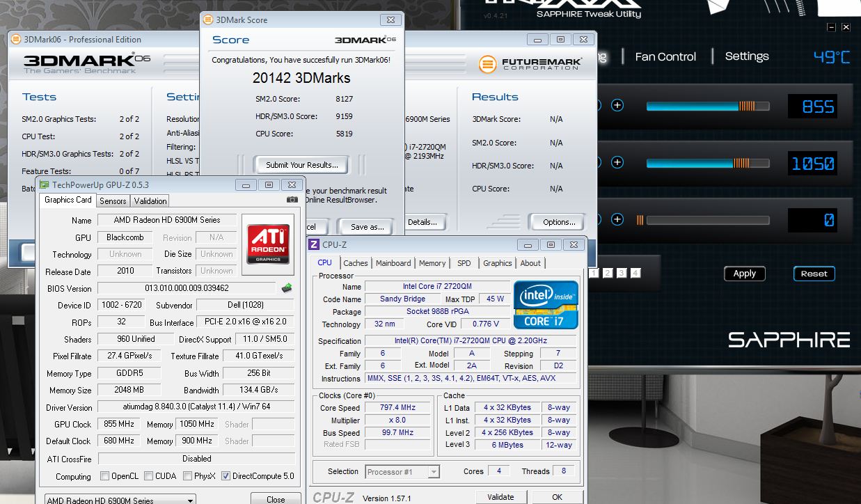This screenshot has width=861, height=504.
Task: Open the CPU-Z Graphics tab
Action: pos(498,263)
